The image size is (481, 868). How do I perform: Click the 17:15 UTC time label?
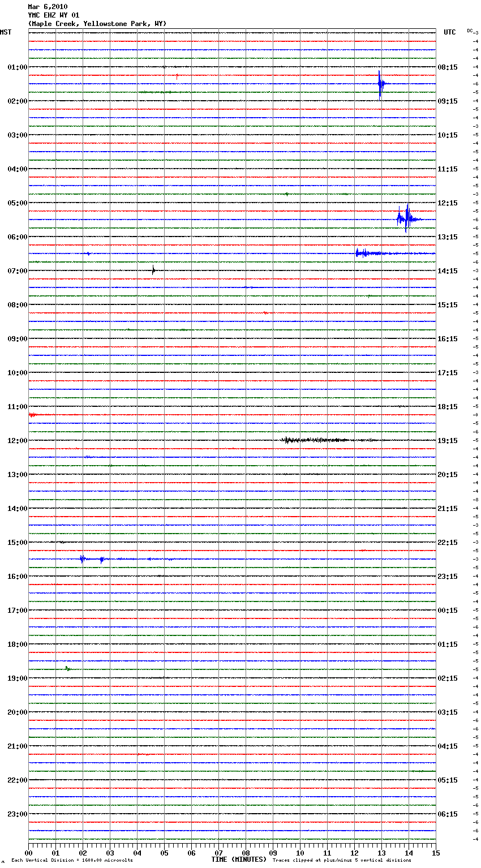(448, 373)
